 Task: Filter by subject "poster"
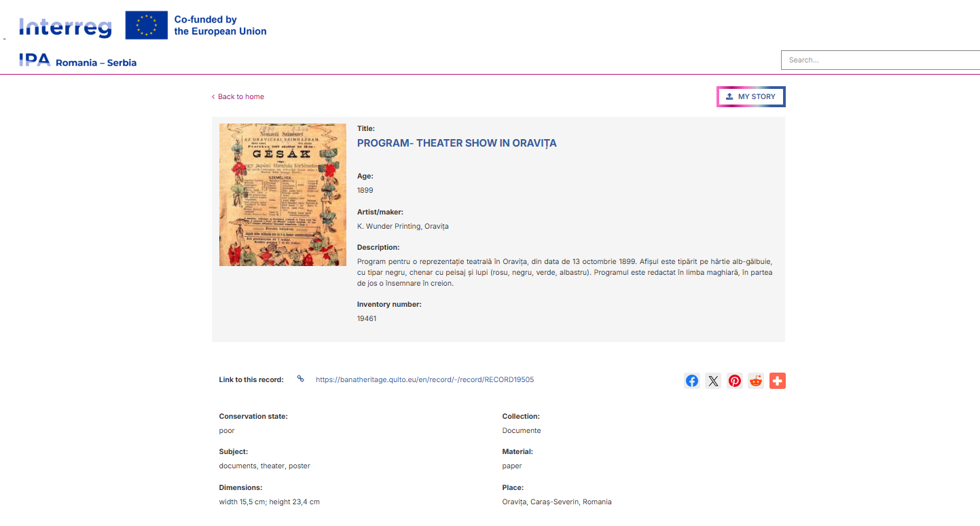300,466
